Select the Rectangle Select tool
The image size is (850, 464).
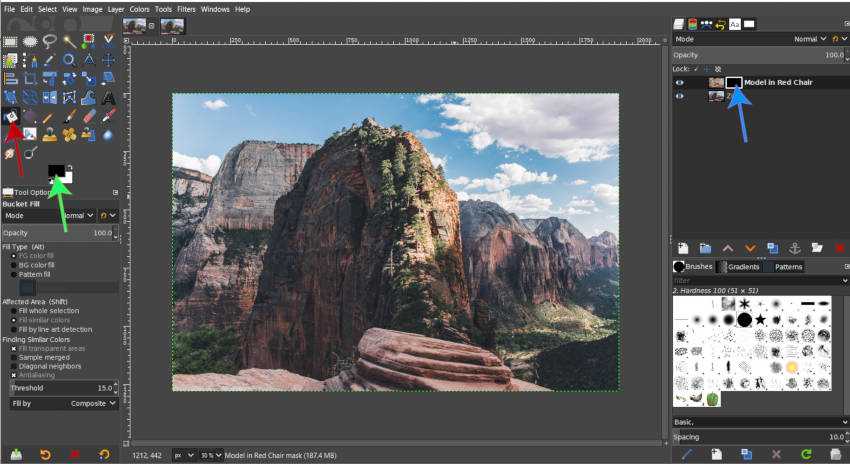point(11,42)
